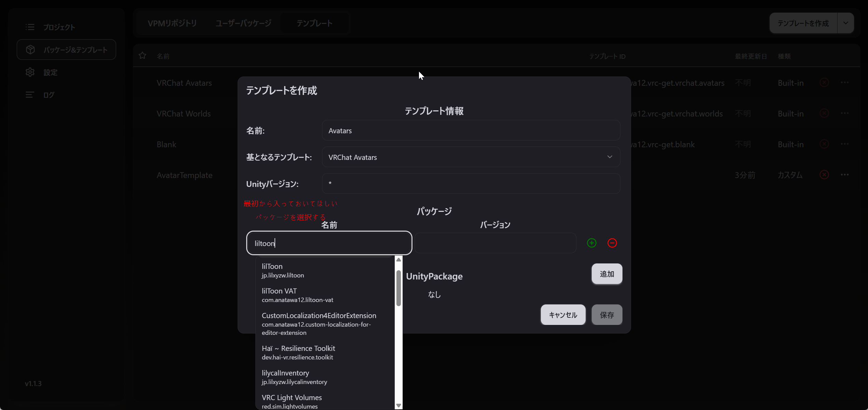Screen dimensions: 868x410
Task: Click the 追加 UnityPackage button
Action: click(606, 274)
